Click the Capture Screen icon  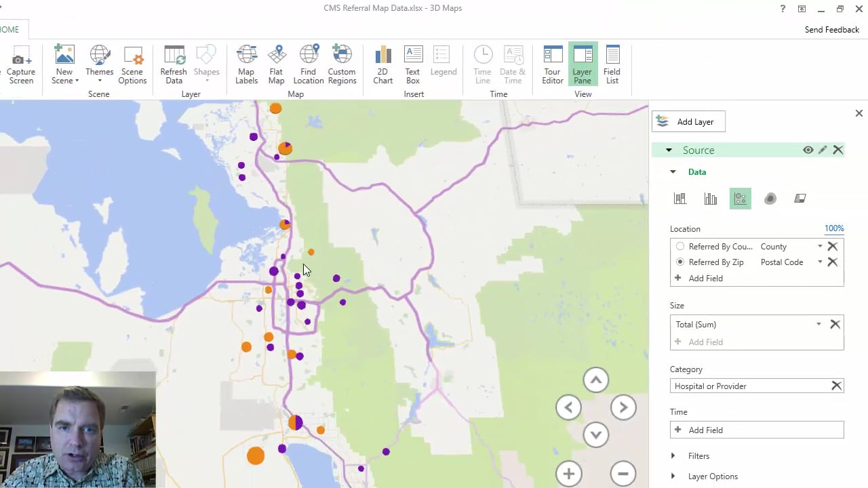(x=21, y=65)
